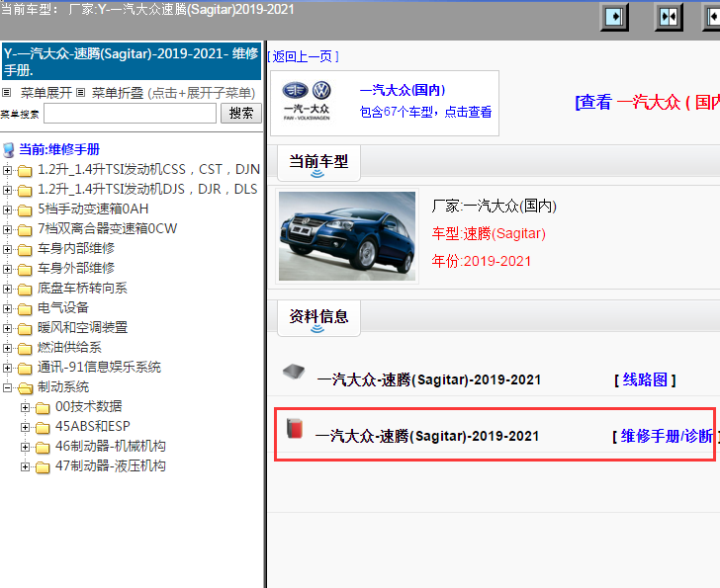Expand the 1.2升_1.4升TSI发动机DJS node
Screen dimensions: 720x588
point(7,190)
